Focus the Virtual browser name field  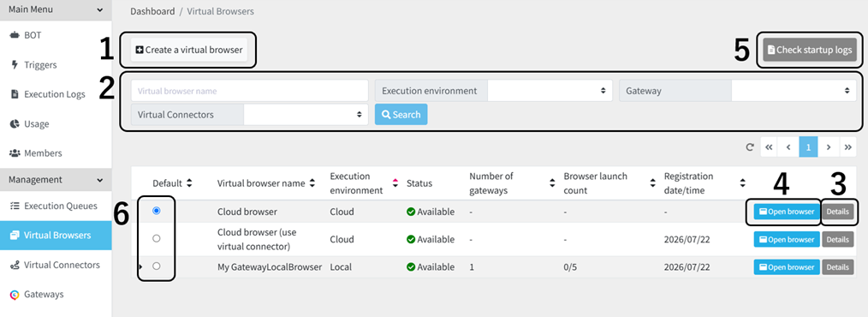coord(250,90)
